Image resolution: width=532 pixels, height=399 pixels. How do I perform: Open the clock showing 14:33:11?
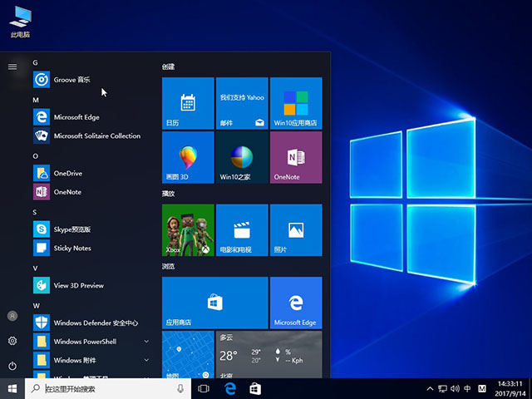510,389
